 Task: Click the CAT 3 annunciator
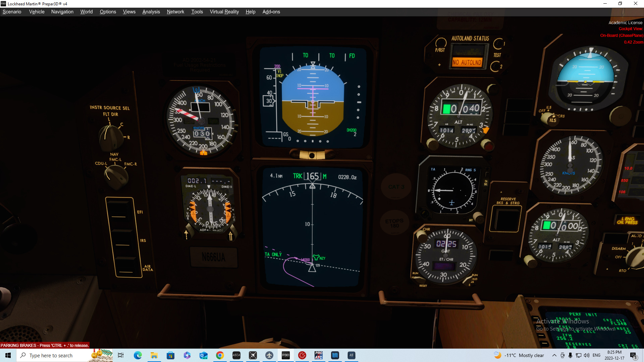pos(396,187)
